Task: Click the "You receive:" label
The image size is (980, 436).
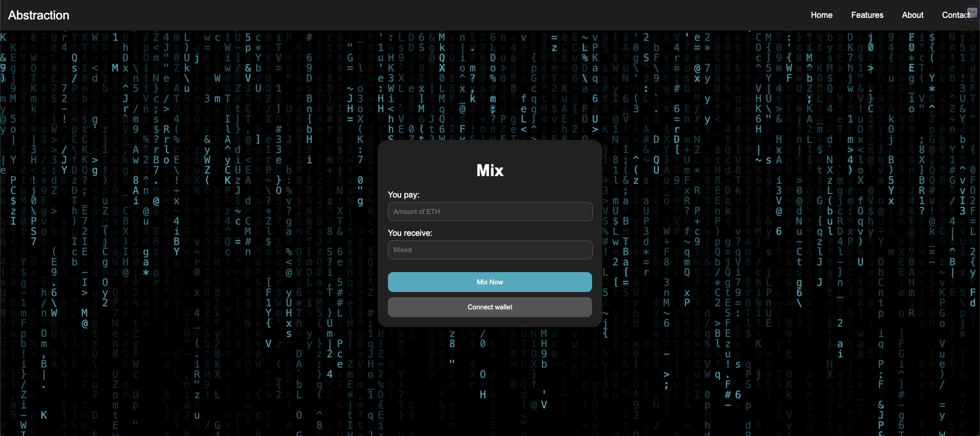Action: pyautogui.click(x=410, y=233)
